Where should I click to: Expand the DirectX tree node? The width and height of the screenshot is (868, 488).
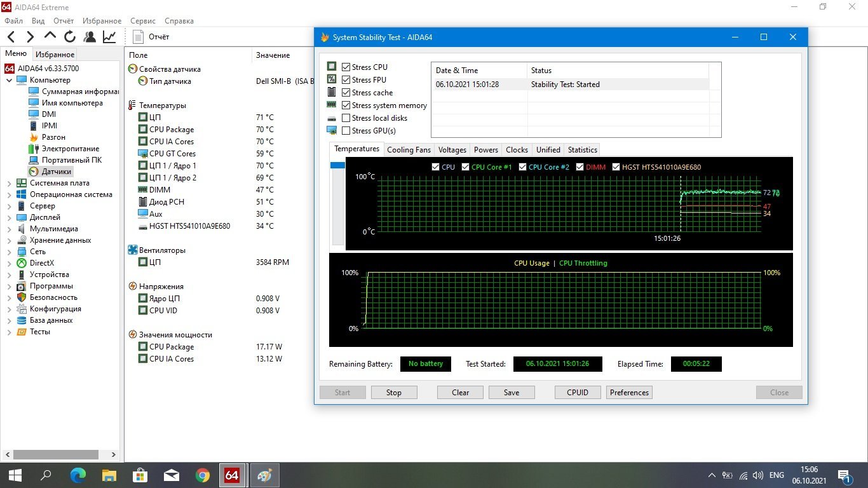point(10,263)
